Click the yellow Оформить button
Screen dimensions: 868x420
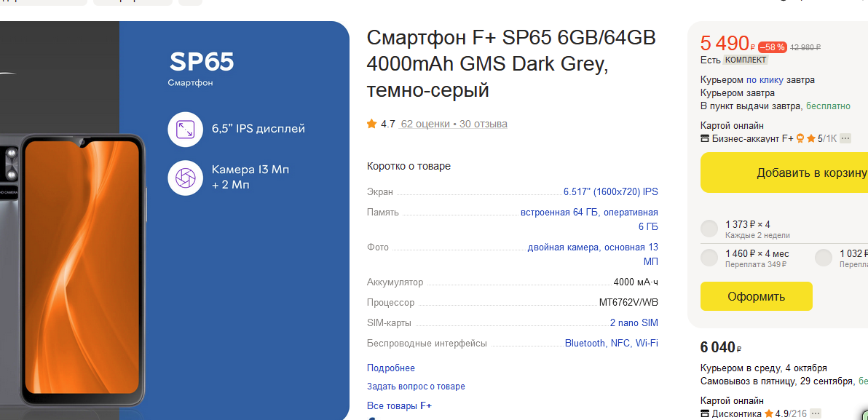tap(756, 296)
